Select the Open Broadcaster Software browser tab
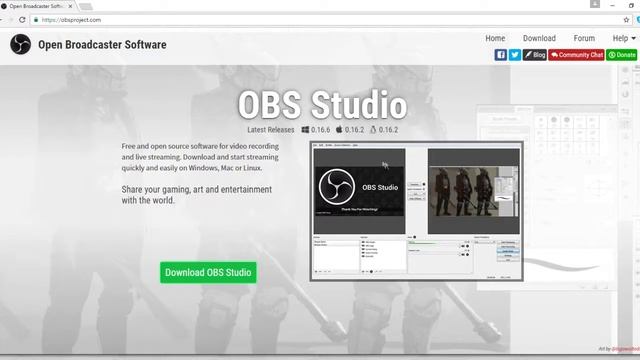640x360 pixels. pyautogui.click(x=38, y=6)
